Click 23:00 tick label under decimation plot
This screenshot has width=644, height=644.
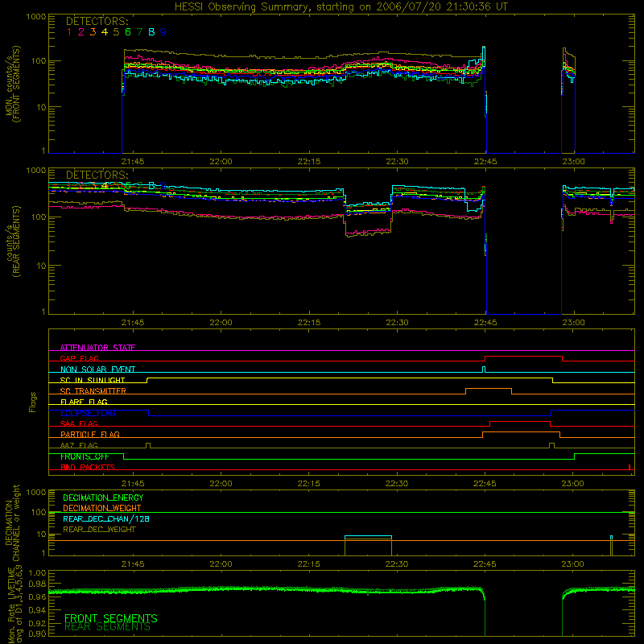pyautogui.click(x=572, y=564)
